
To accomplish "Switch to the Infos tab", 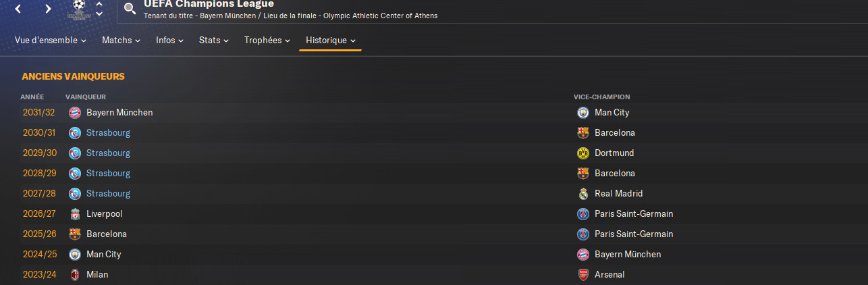I will coord(169,41).
